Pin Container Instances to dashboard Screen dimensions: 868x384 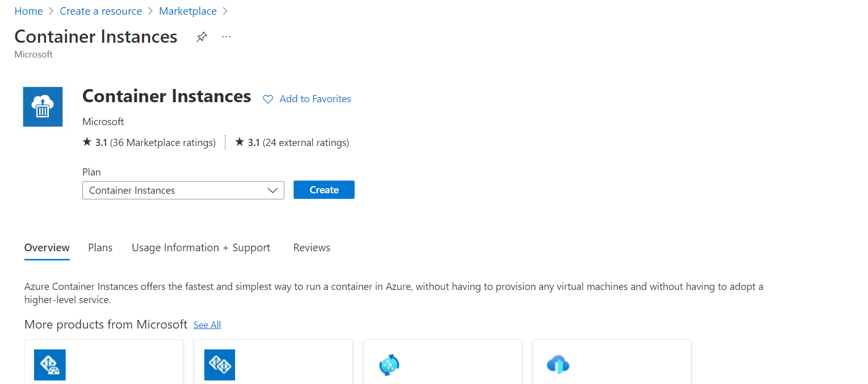201,36
